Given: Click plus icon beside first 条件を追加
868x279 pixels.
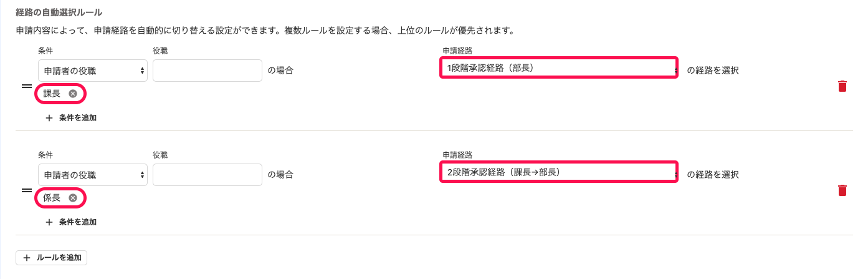Looking at the screenshot, I should [49, 117].
